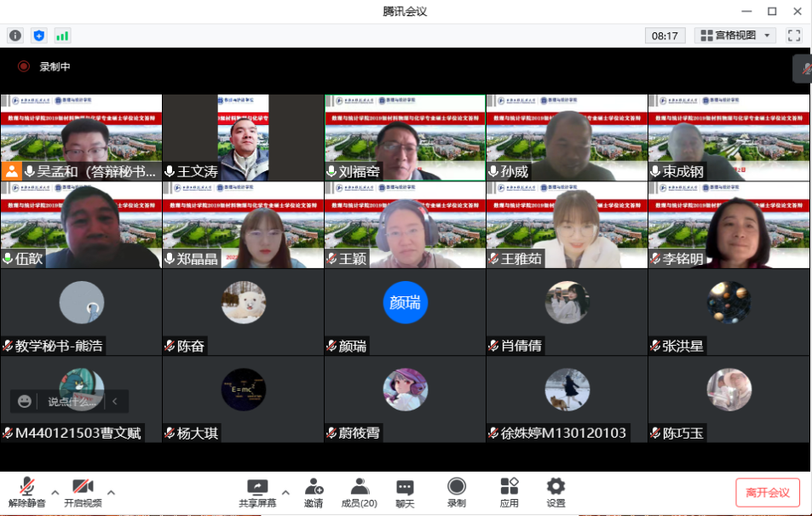
Task: Open the 应用 apps icon
Action: click(x=509, y=492)
